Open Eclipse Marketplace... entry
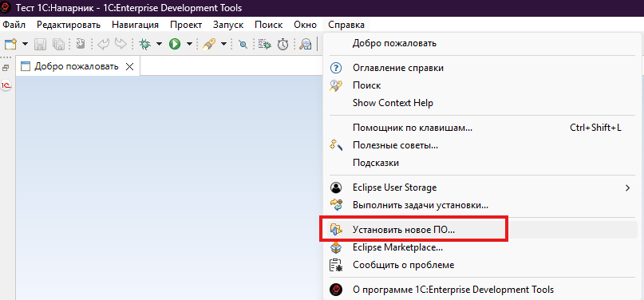 click(x=481, y=247)
